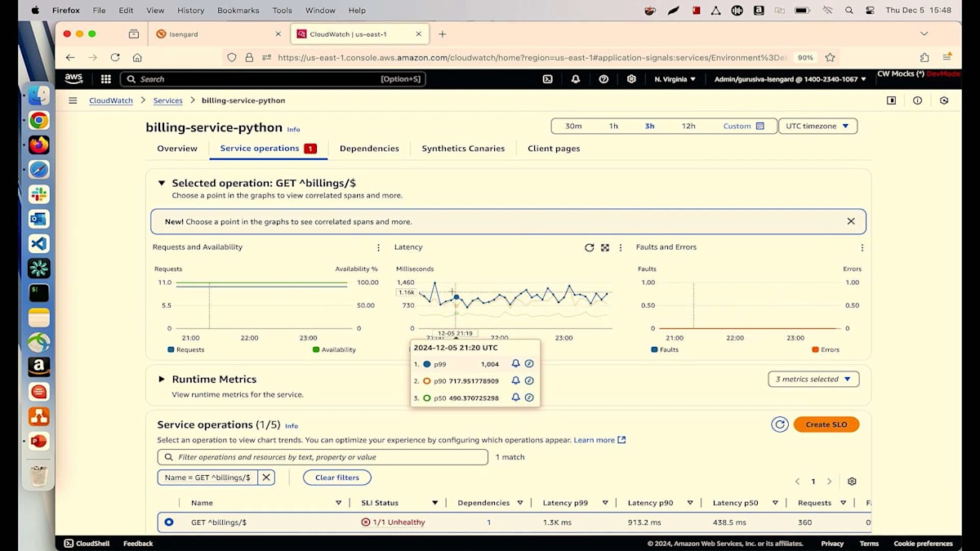
Task: Open the AWS services grid menu
Action: [105, 79]
